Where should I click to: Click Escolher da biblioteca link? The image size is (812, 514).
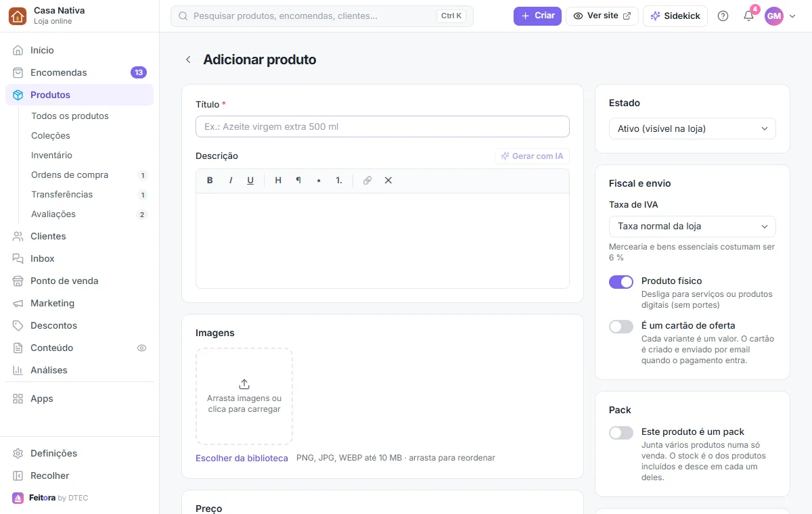click(242, 458)
